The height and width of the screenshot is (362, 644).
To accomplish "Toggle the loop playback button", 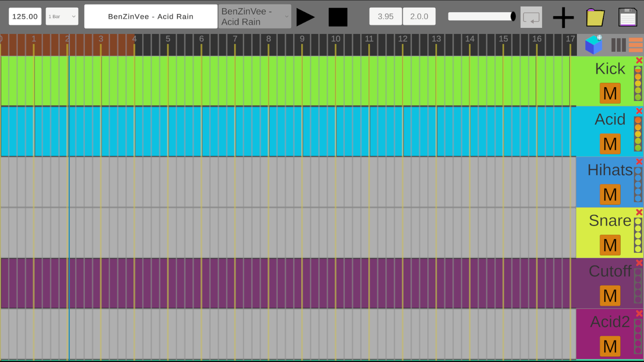I will point(531,17).
